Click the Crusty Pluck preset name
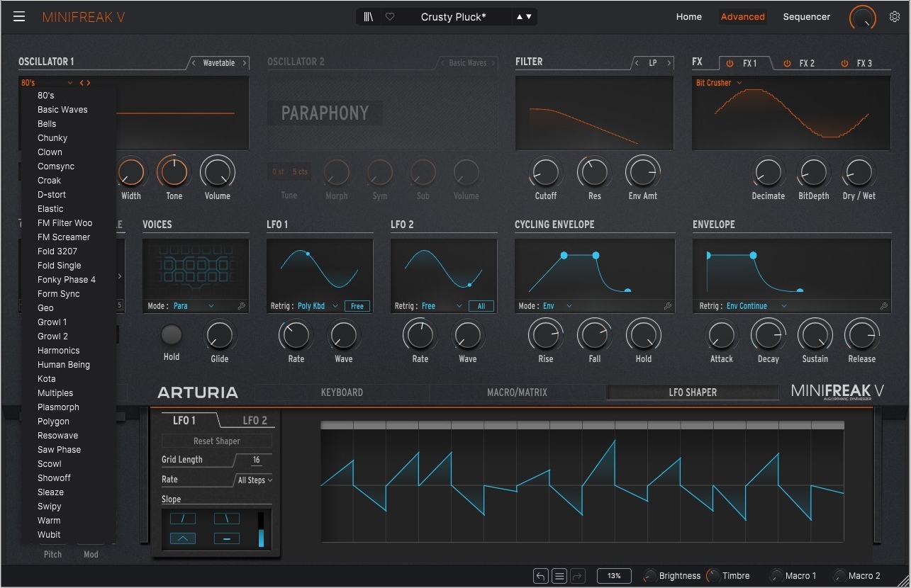This screenshot has width=911, height=588. (x=454, y=17)
